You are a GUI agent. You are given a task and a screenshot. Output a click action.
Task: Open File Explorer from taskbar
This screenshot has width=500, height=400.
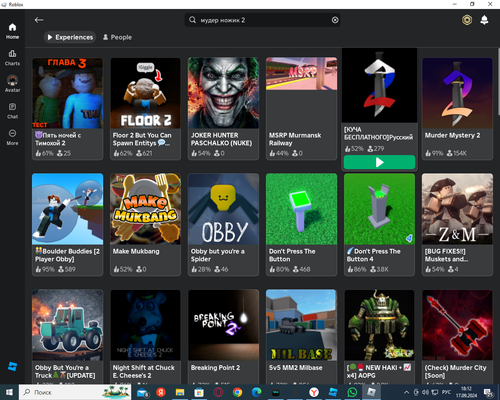(x=180, y=392)
